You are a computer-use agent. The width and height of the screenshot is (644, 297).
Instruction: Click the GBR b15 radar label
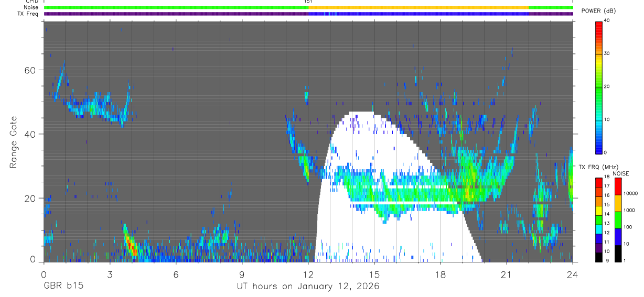(x=63, y=287)
